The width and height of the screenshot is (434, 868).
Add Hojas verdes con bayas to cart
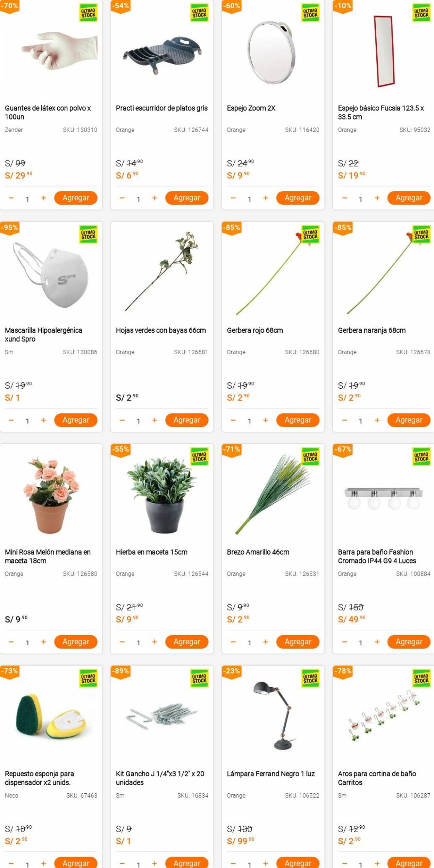coord(187,420)
